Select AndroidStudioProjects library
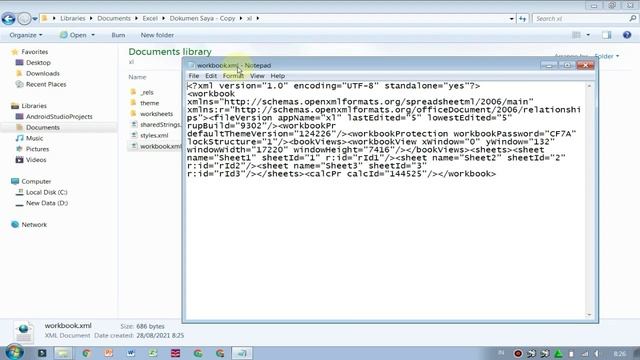The width and height of the screenshot is (640, 360). point(54,117)
